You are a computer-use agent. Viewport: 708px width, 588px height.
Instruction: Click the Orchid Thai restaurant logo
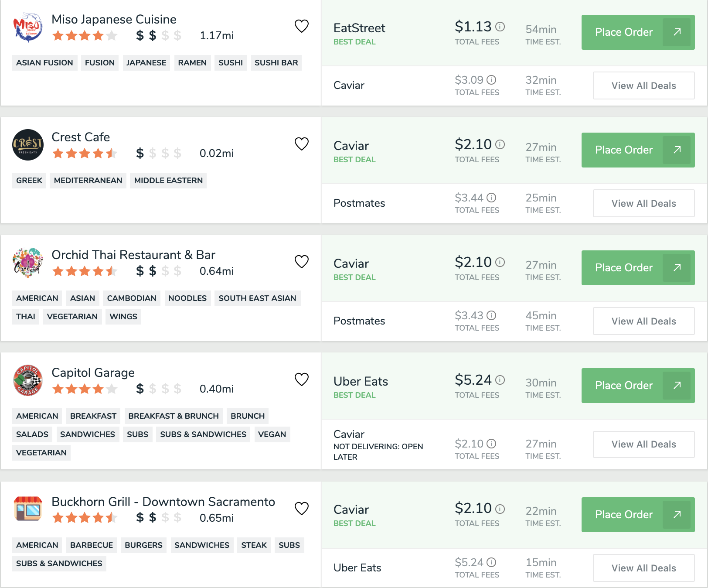point(28,263)
